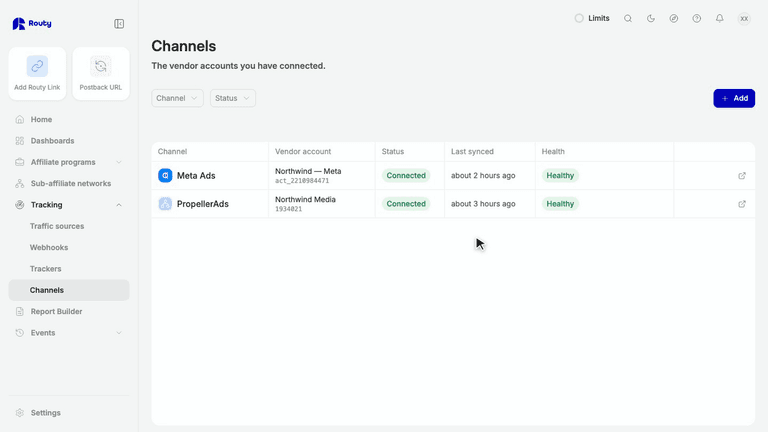Open the Channel filter dropdown
Image resolution: width=768 pixels, height=432 pixels.
pos(177,98)
